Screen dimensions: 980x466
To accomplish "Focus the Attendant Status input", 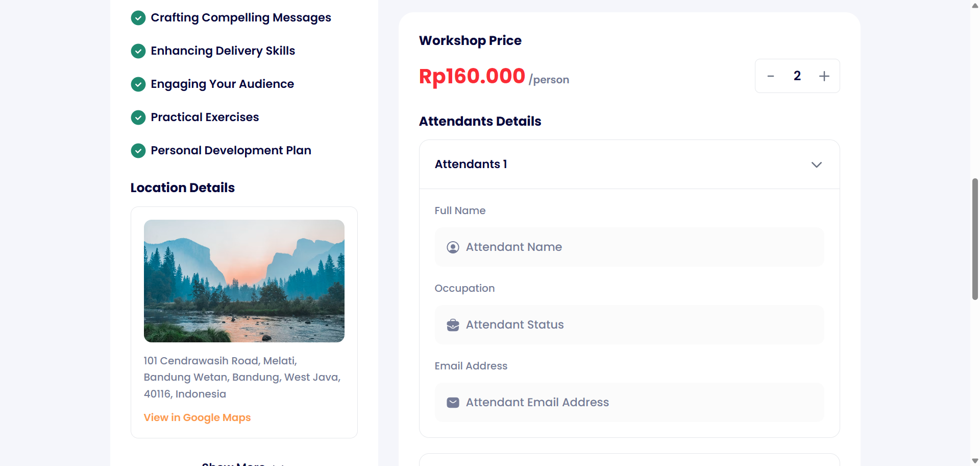I will pos(638,325).
